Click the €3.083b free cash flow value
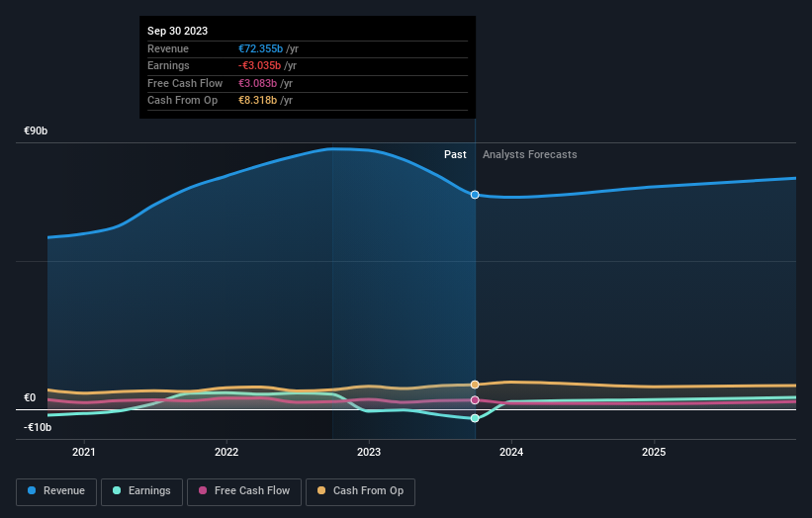This screenshot has width=812, height=518. click(257, 83)
